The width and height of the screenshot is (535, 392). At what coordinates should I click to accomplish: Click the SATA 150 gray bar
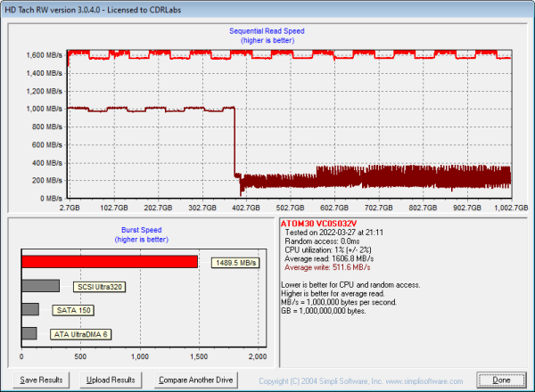tap(30, 309)
